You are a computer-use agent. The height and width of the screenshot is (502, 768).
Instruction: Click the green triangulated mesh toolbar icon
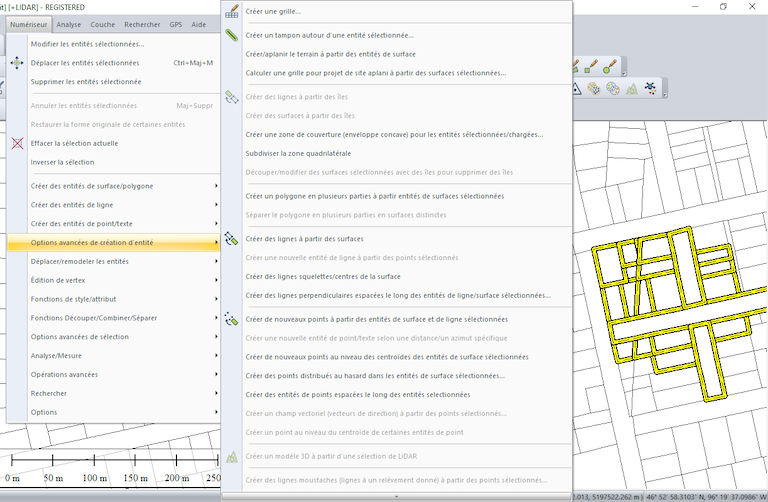click(632, 89)
